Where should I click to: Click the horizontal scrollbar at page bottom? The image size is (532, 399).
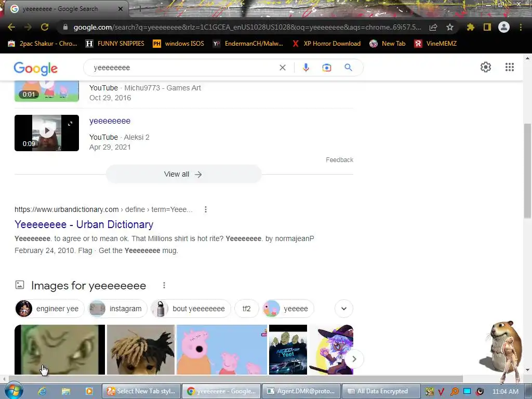tap(236, 379)
